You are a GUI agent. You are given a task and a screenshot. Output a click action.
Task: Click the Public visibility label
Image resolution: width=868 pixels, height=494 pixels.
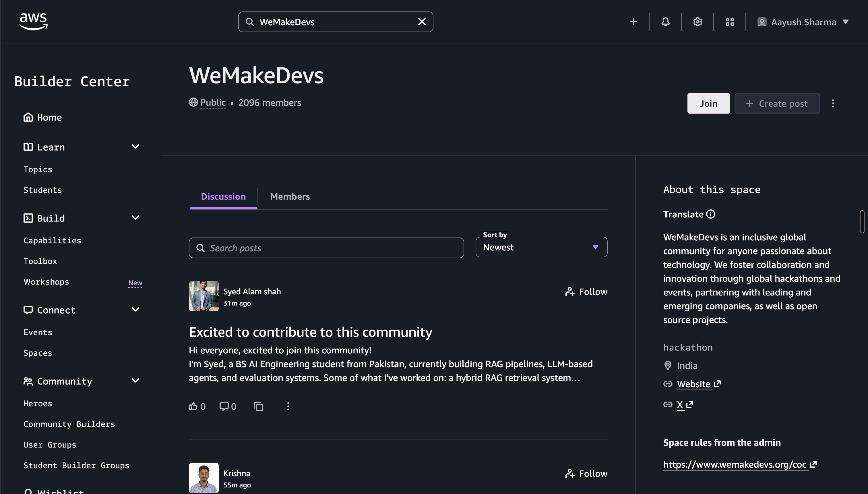click(x=213, y=102)
